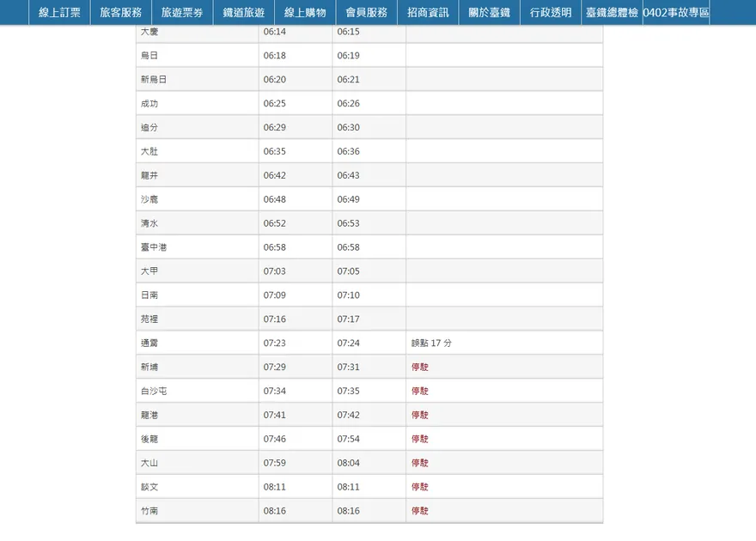Open the 線上訂票 menu
Image resolution: width=756 pixels, height=541 pixels.
59,13
